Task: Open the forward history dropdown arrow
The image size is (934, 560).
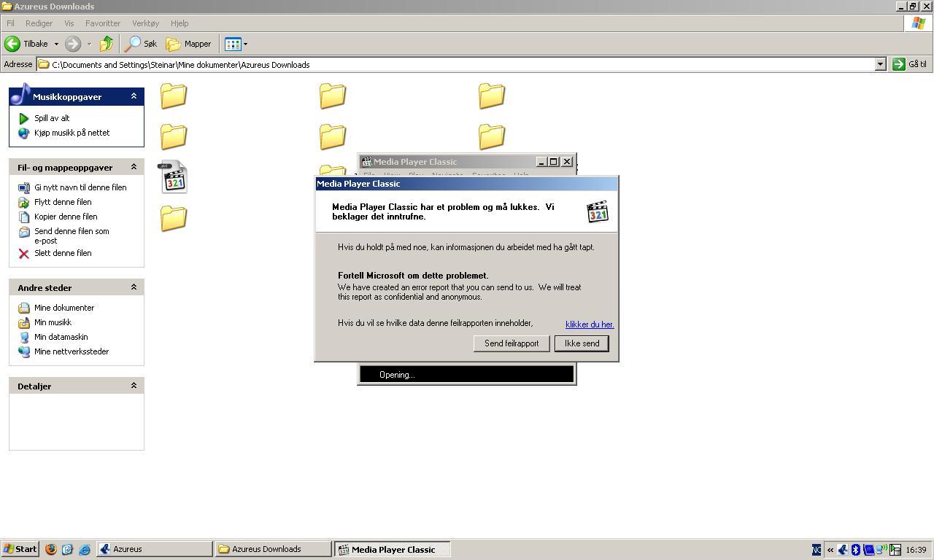Action: [x=89, y=44]
